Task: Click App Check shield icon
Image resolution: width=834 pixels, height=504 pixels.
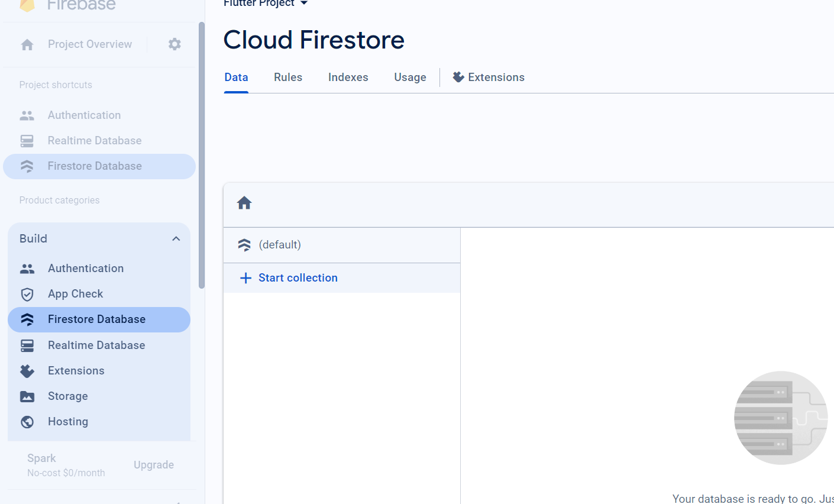Action: coord(27,294)
